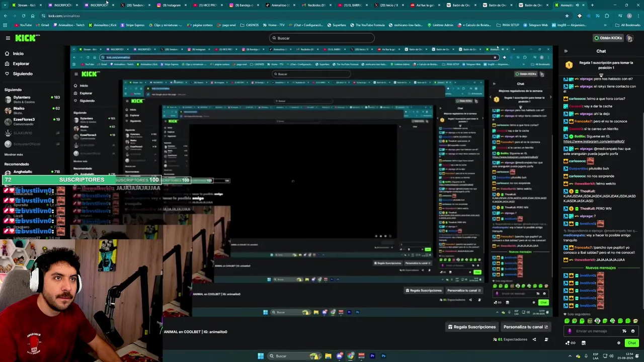Open Dylantero's followed channel
This screenshot has width=644, height=362.
32,100
